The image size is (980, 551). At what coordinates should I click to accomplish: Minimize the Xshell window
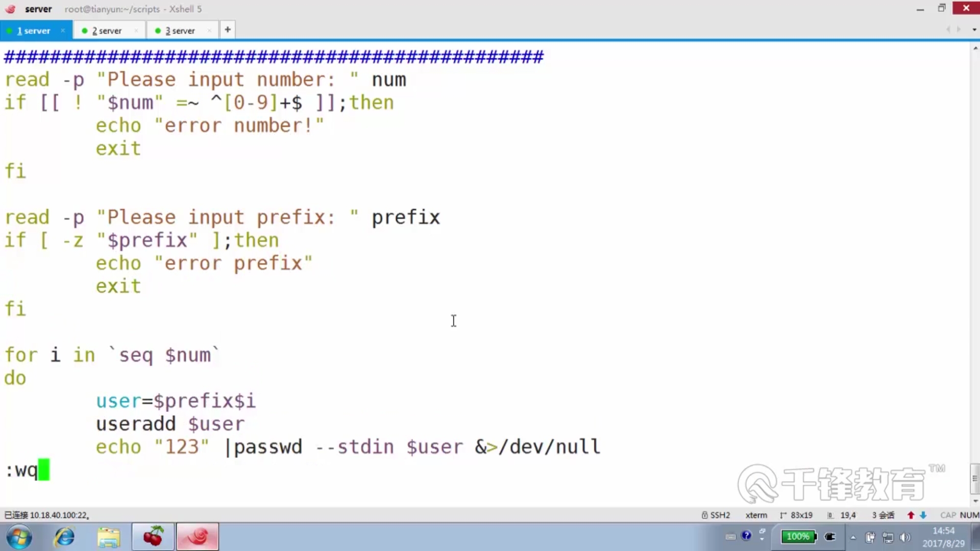(920, 9)
